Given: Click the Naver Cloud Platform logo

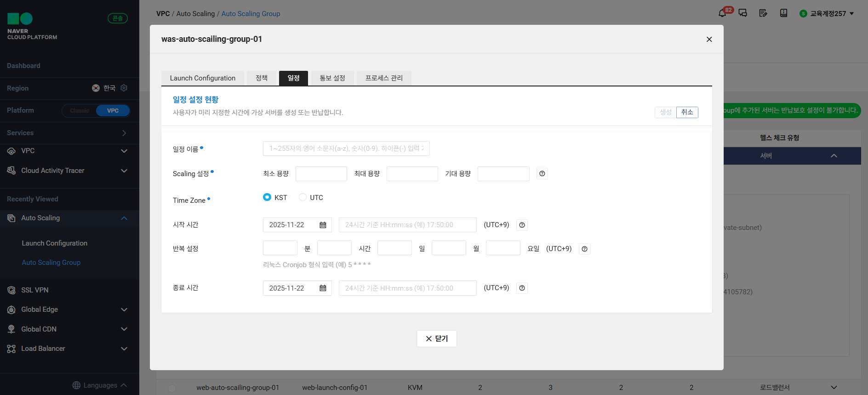Looking at the screenshot, I should pyautogui.click(x=32, y=26).
